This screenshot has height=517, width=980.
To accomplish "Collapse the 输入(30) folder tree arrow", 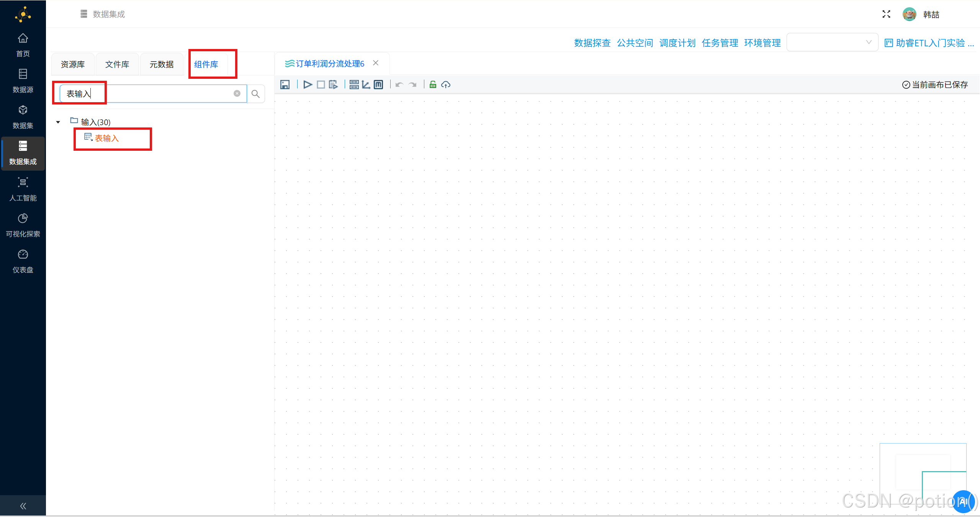I will pos(58,122).
